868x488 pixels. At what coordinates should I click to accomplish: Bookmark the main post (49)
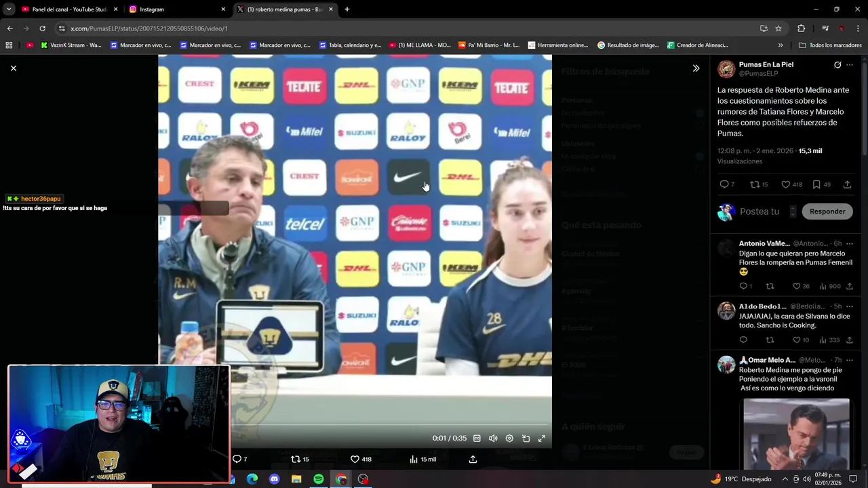click(821, 184)
